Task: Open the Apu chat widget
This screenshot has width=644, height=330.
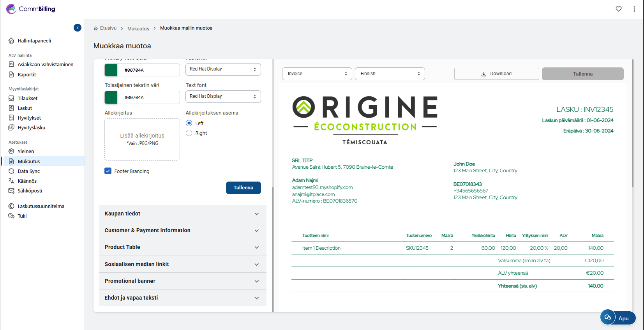Action: click(618, 318)
